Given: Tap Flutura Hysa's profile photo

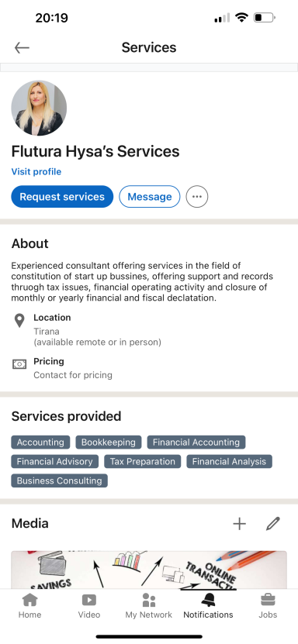Looking at the screenshot, I should tap(39, 108).
